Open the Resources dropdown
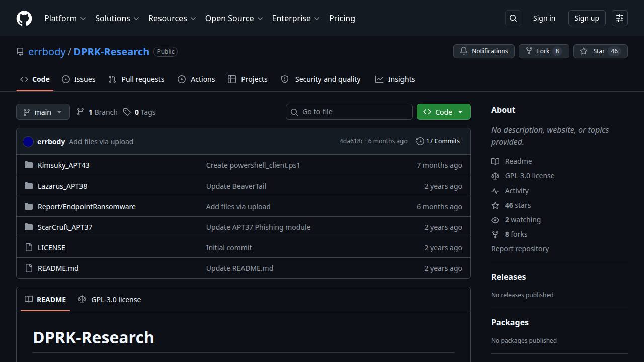Screen dimensions: 644x362 [x=172, y=18]
